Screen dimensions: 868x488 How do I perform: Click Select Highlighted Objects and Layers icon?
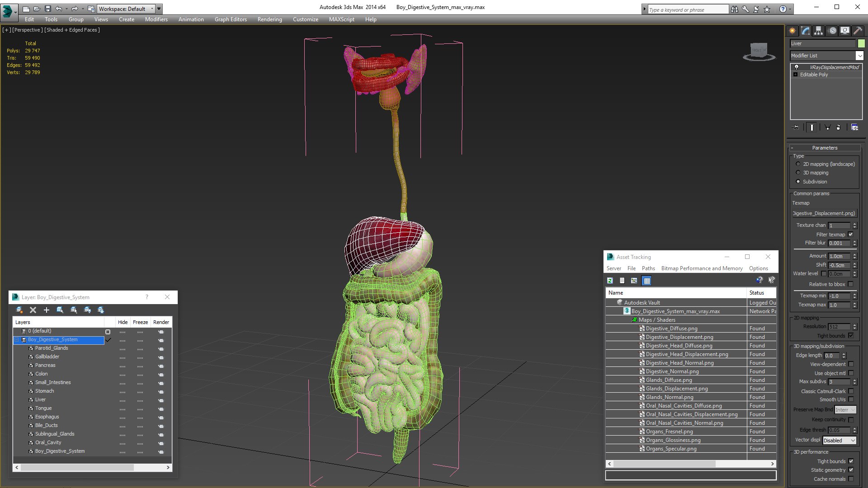(60, 310)
